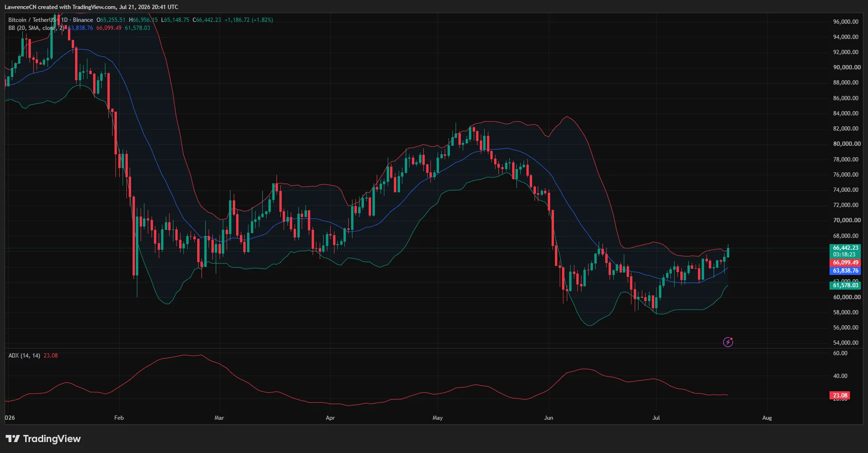Click the Mar label on time axis
The image size is (868, 453).
click(x=219, y=418)
